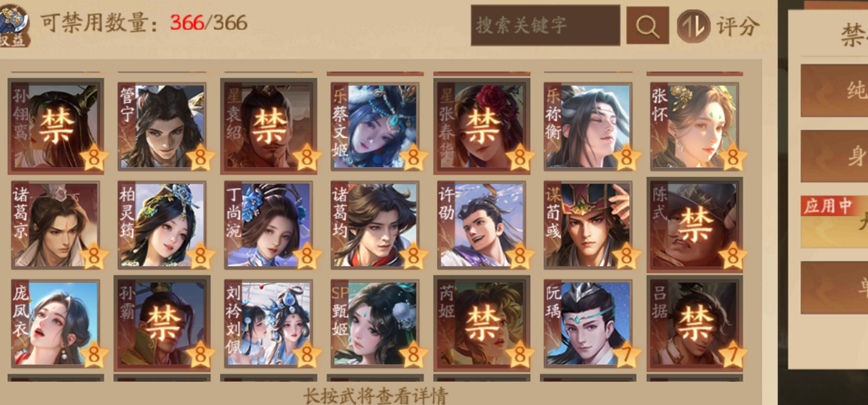Viewport: 868px width, 405px height.
Task: Select the 谋荀彧 hero portrait
Action: click(588, 225)
